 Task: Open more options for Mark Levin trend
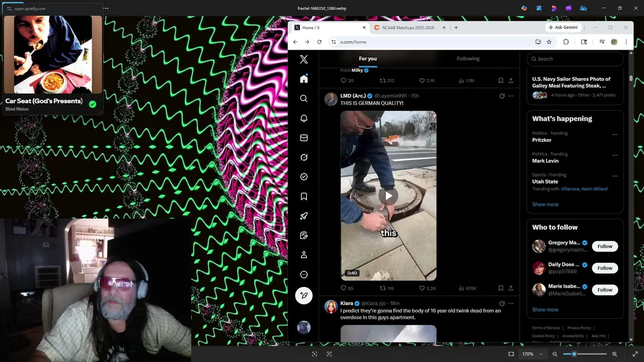pyautogui.click(x=615, y=155)
